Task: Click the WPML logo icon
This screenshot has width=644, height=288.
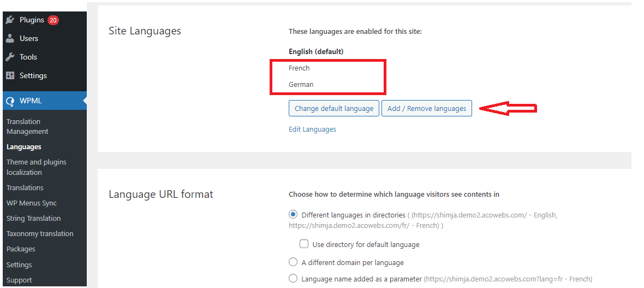Action: 11,101
